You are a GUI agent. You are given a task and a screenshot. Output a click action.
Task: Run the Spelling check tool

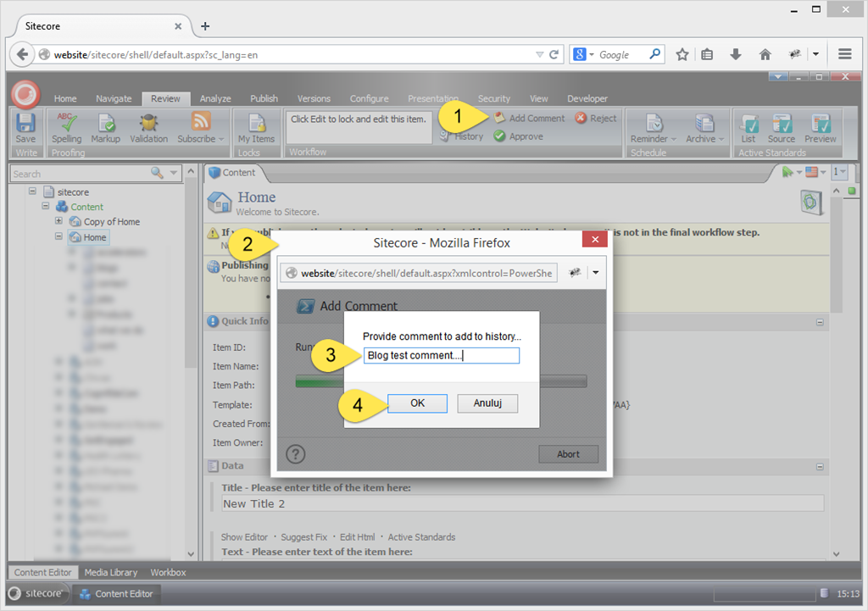(x=66, y=127)
